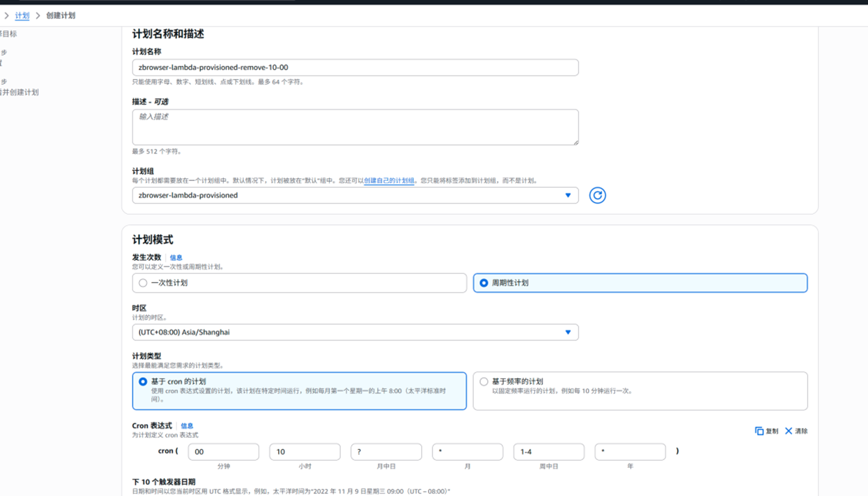Click the 计划 breadcrumb link
This screenshot has width=868, height=496.
22,15
